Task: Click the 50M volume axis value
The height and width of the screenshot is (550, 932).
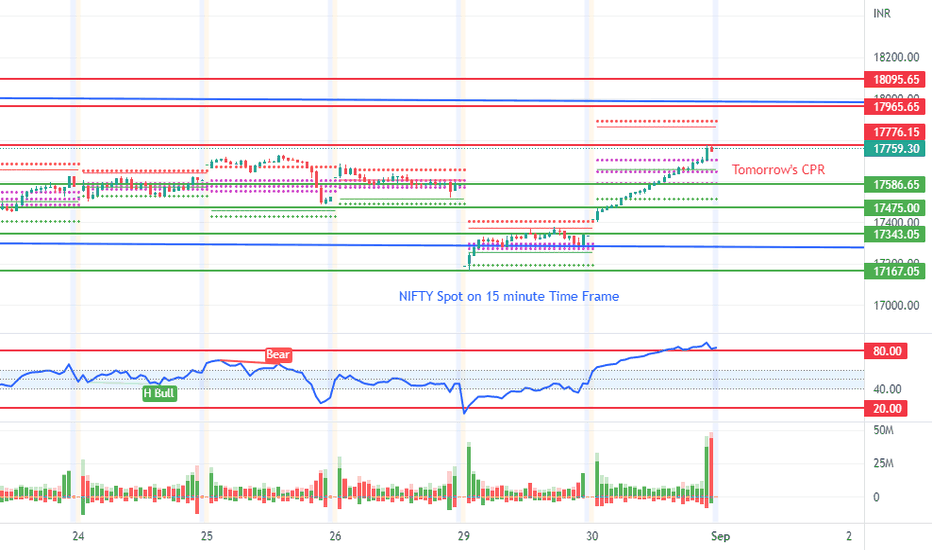Action: tap(883, 430)
